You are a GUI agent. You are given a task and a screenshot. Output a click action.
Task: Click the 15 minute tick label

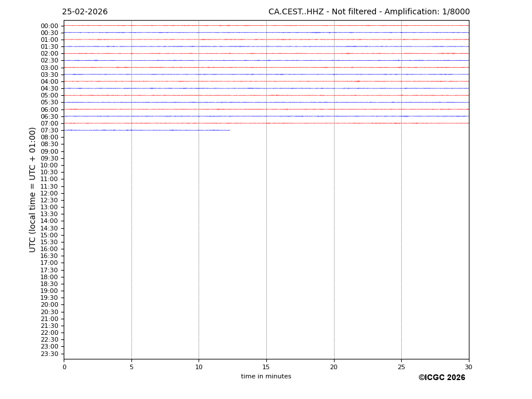(266, 367)
